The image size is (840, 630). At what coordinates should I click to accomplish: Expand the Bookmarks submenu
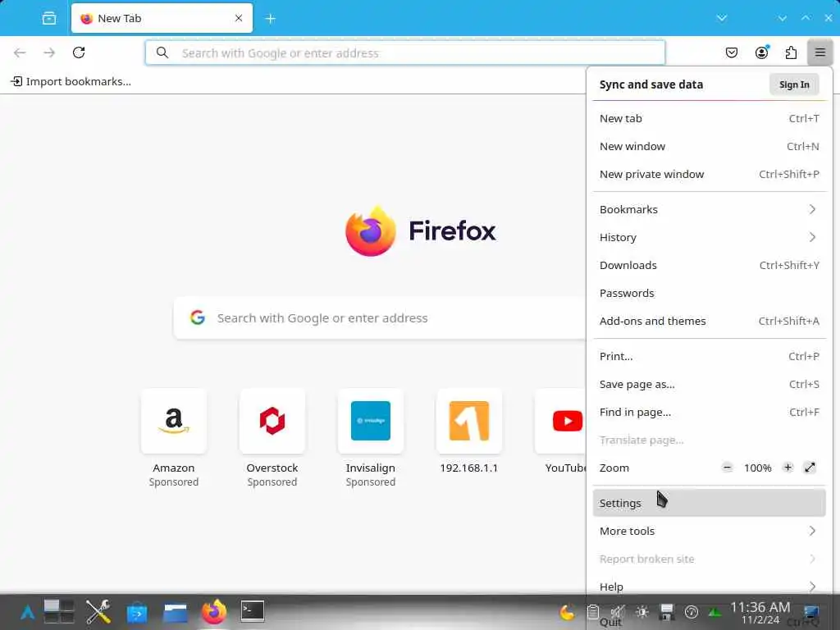(x=710, y=209)
